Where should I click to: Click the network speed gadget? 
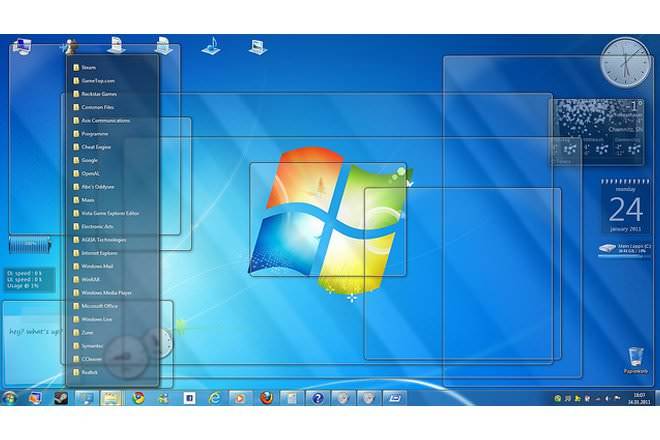click(x=30, y=280)
